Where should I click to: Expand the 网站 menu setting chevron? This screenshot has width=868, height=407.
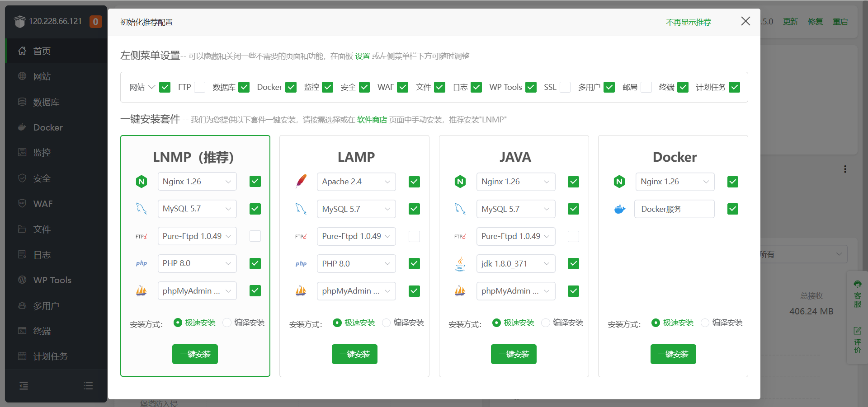pos(152,87)
